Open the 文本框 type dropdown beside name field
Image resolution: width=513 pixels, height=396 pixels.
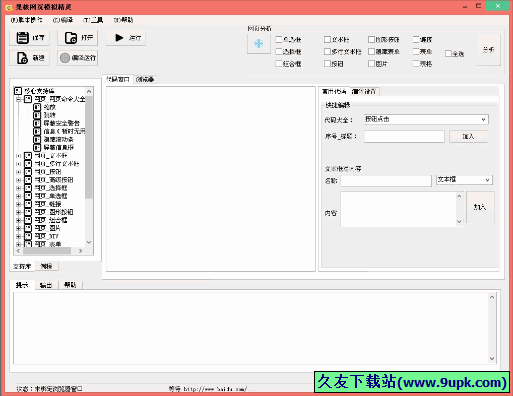pos(464,180)
